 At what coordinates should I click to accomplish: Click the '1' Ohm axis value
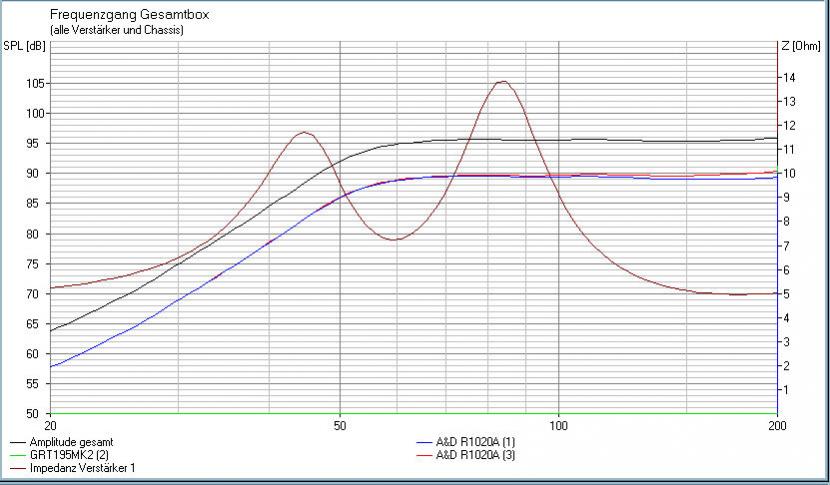coord(787,390)
